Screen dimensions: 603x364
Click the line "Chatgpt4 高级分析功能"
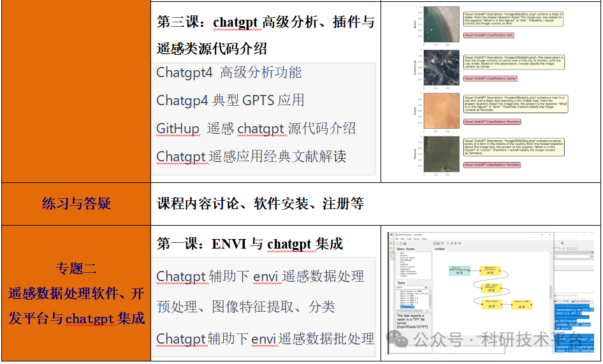tap(229, 72)
